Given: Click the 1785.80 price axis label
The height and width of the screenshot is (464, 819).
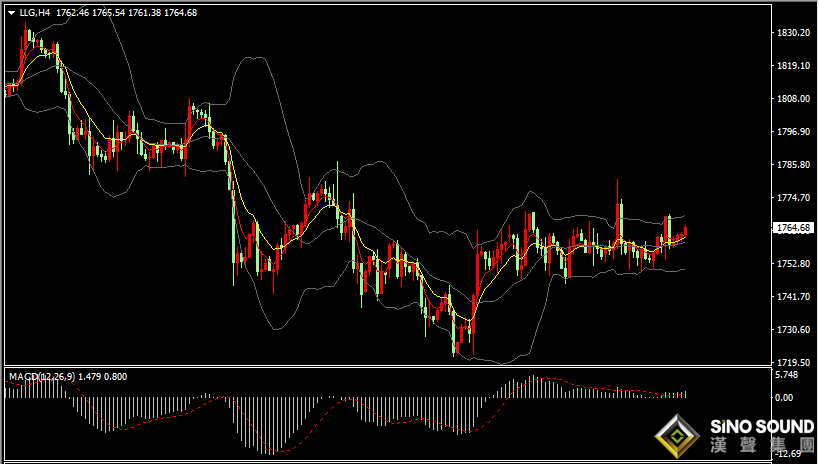Looking at the screenshot, I should point(793,165).
